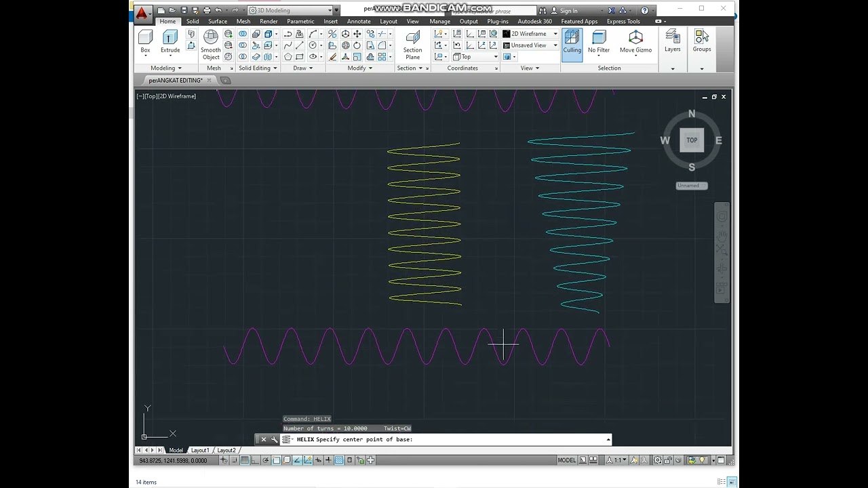Expand the Draw panel
Screen dimensions: 868x488
[303, 68]
